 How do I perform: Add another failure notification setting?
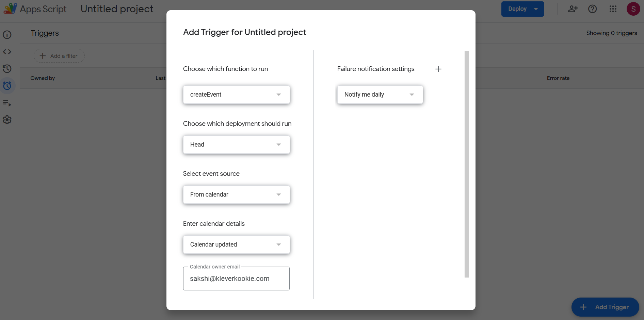438,69
